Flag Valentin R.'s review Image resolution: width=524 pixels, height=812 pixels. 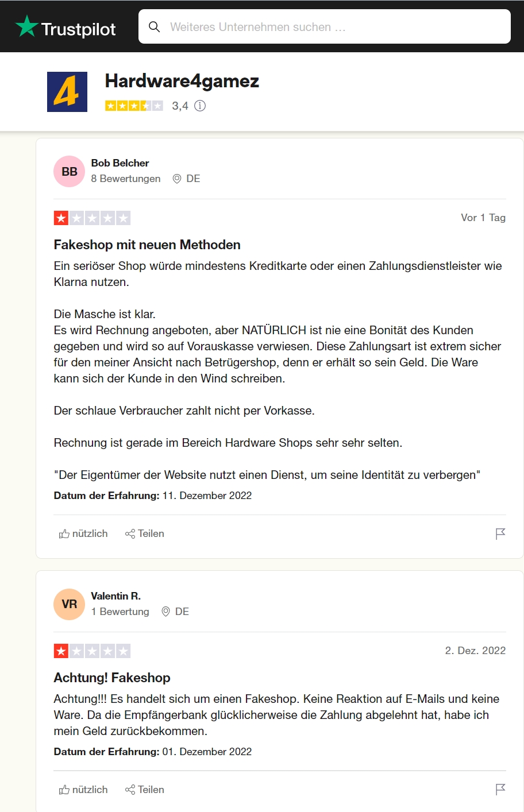[x=500, y=790]
